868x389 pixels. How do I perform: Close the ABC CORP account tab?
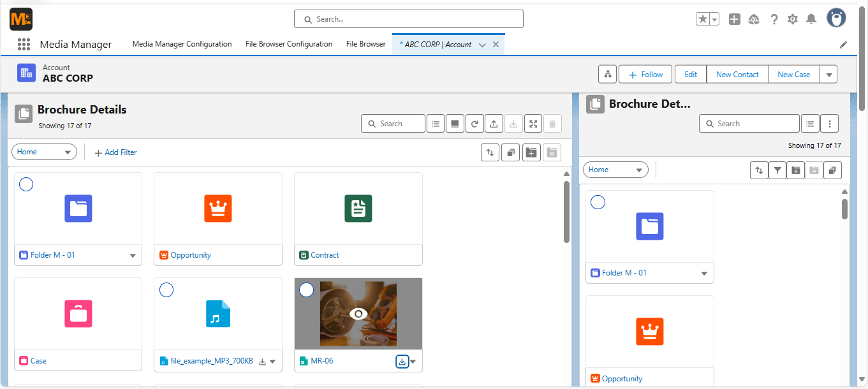[x=496, y=45]
